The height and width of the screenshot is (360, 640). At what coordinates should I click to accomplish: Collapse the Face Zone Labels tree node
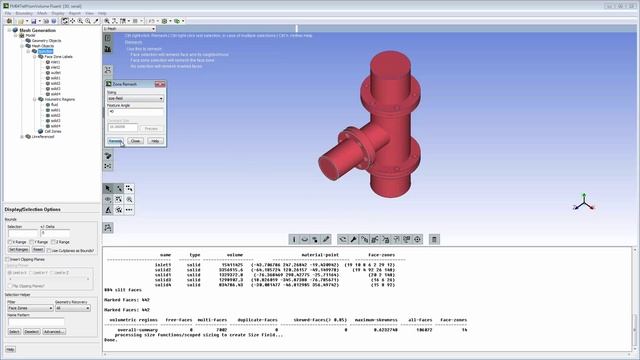tap(35, 57)
